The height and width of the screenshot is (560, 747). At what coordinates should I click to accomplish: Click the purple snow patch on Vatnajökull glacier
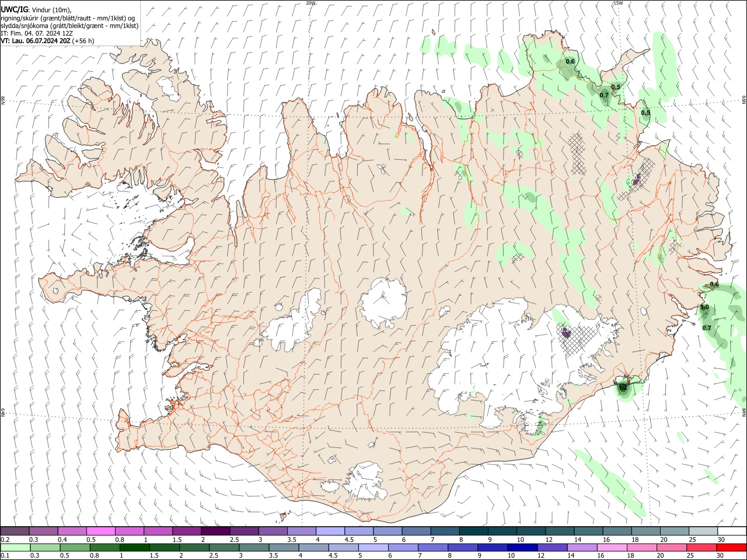click(566, 333)
